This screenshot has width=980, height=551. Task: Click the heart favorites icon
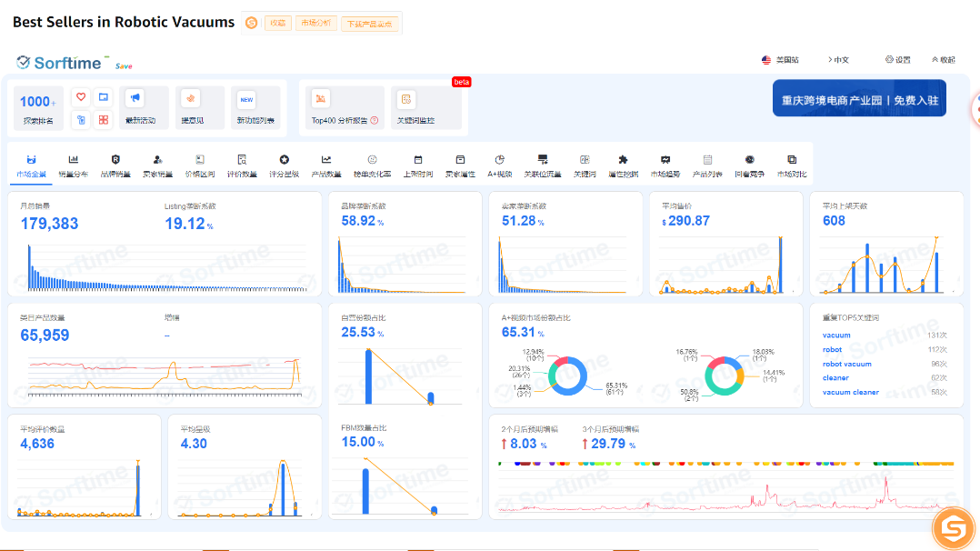(80, 97)
